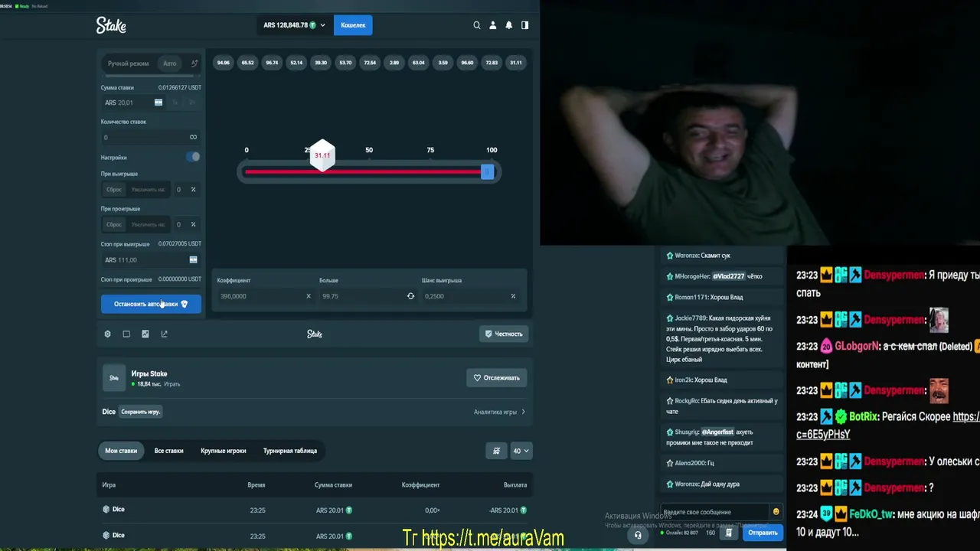The image size is (980, 551).
Task: Click the dice icon in the second bet row
Action: 106,536
